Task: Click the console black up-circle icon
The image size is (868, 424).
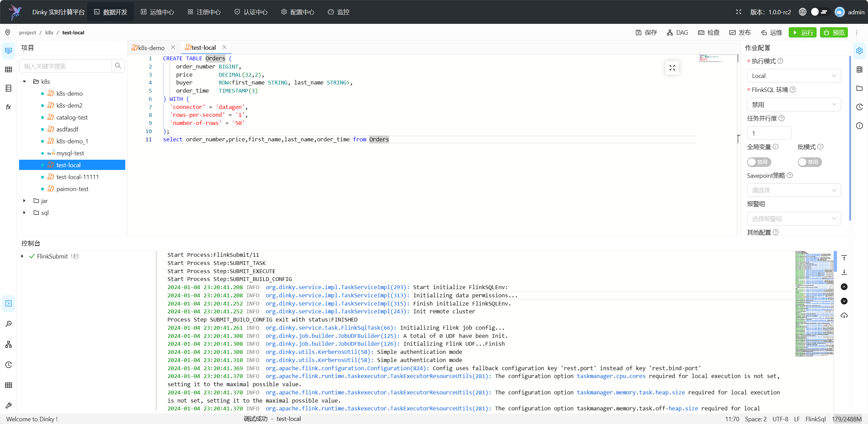Action: tap(844, 287)
